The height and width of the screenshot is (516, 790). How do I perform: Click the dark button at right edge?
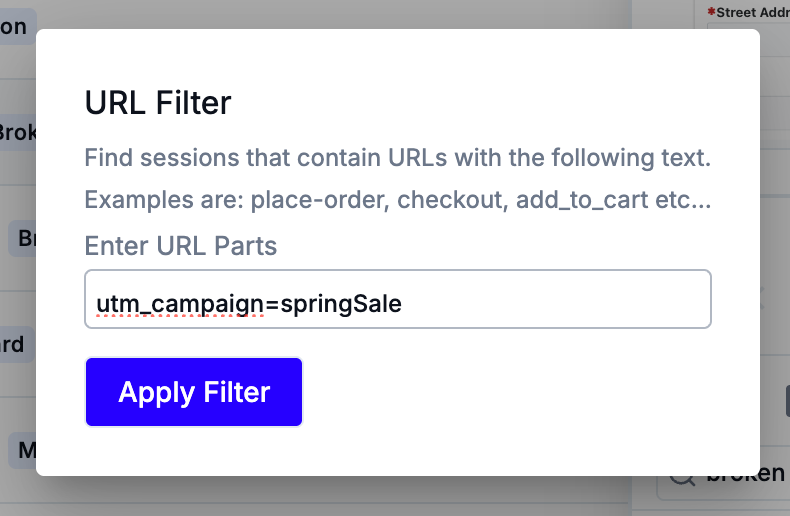tap(787, 401)
